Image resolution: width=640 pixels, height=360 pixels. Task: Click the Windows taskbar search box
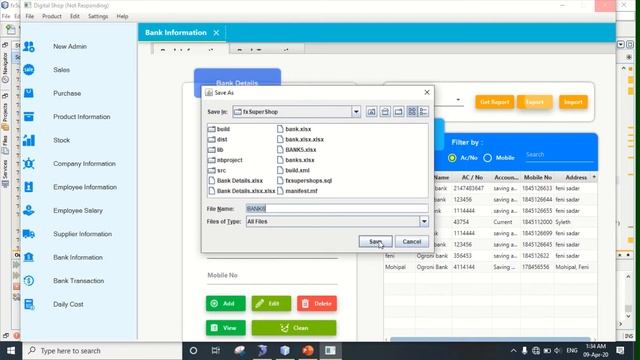(x=102, y=351)
